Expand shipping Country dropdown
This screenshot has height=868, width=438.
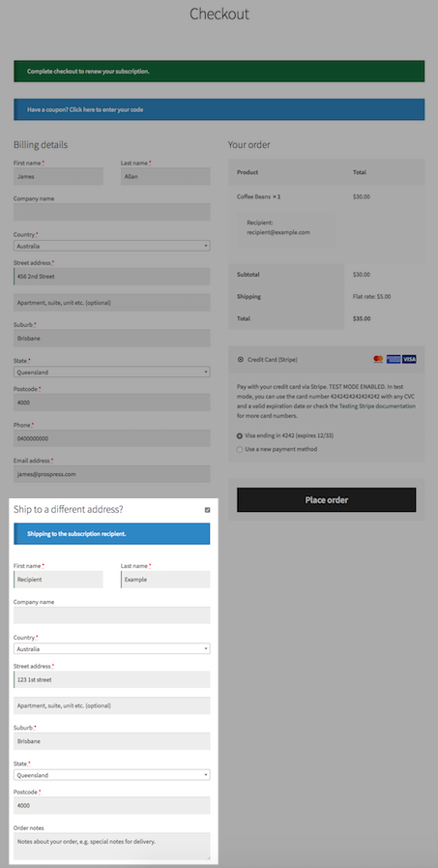click(112, 648)
